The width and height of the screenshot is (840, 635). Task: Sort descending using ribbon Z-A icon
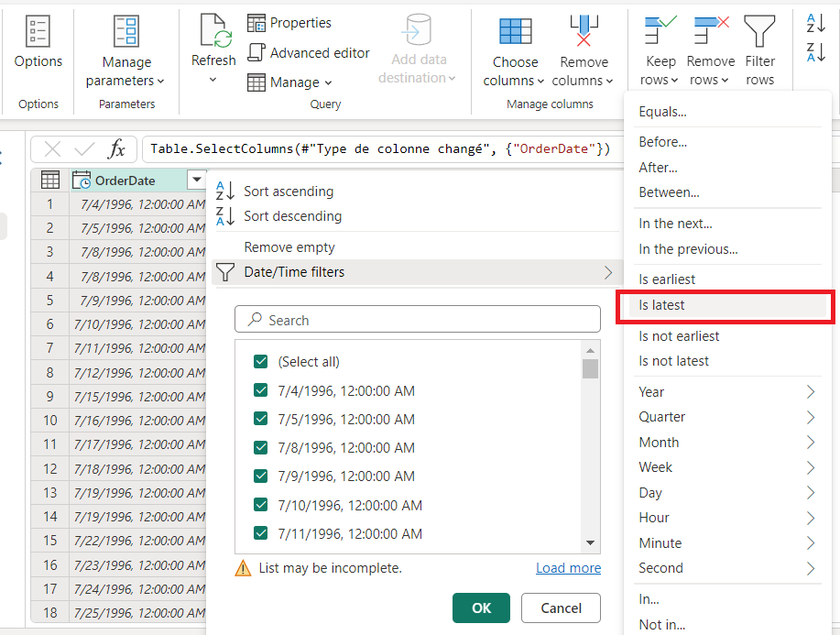816,52
